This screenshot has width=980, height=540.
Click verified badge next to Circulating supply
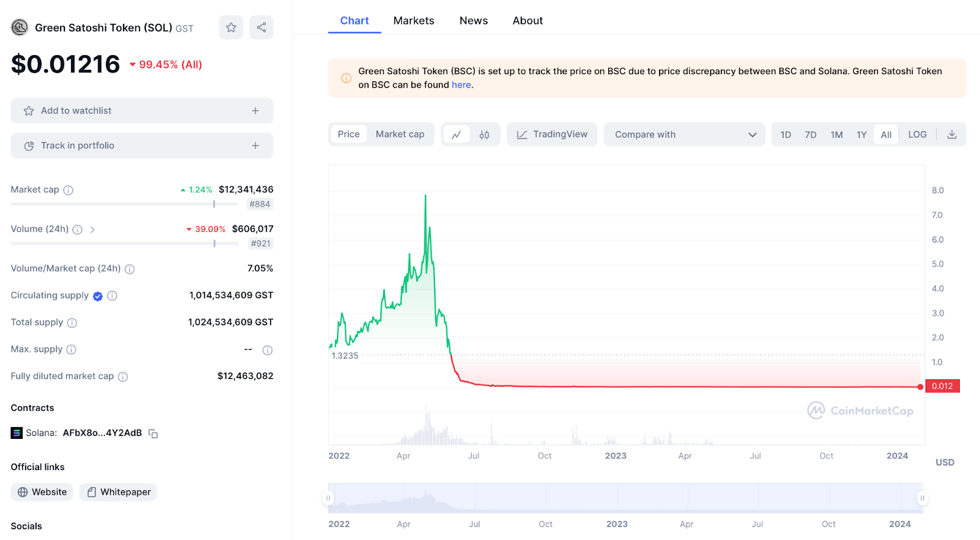[x=98, y=296]
